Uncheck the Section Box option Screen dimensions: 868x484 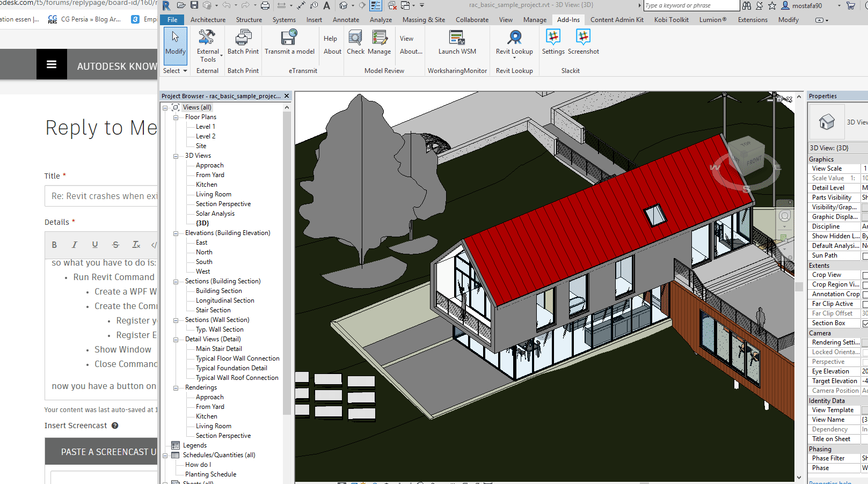[x=864, y=322]
